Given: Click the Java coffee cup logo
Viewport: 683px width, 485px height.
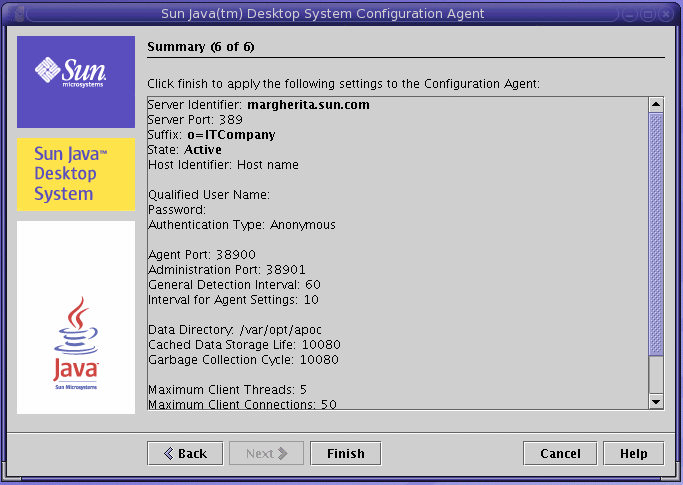Looking at the screenshot, I should [76, 343].
